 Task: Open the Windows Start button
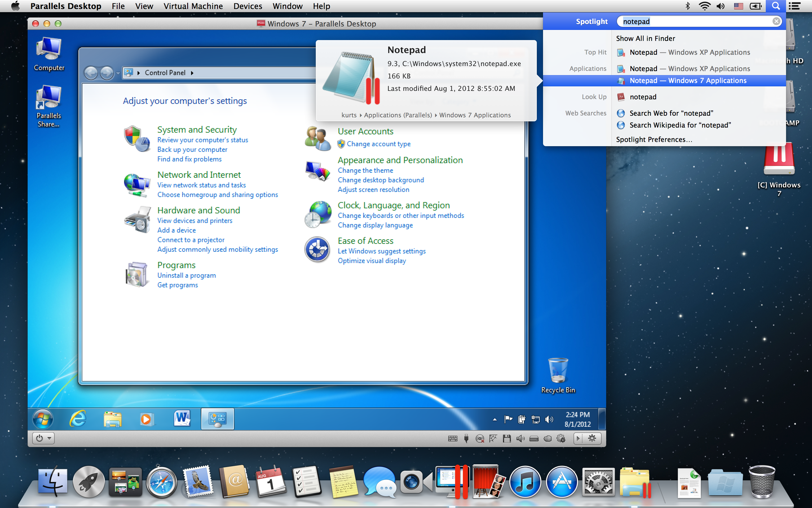point(43,419)
